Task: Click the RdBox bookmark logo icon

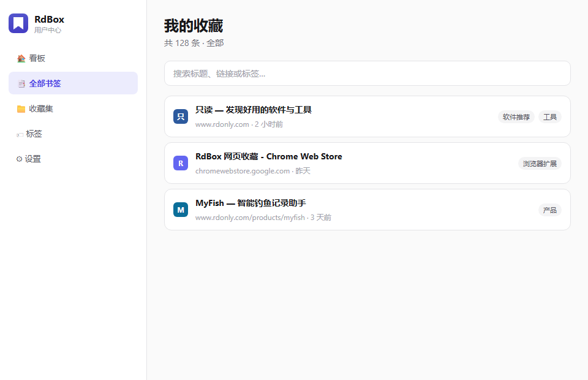Action: pyautogui.click(x=18, y=23)
